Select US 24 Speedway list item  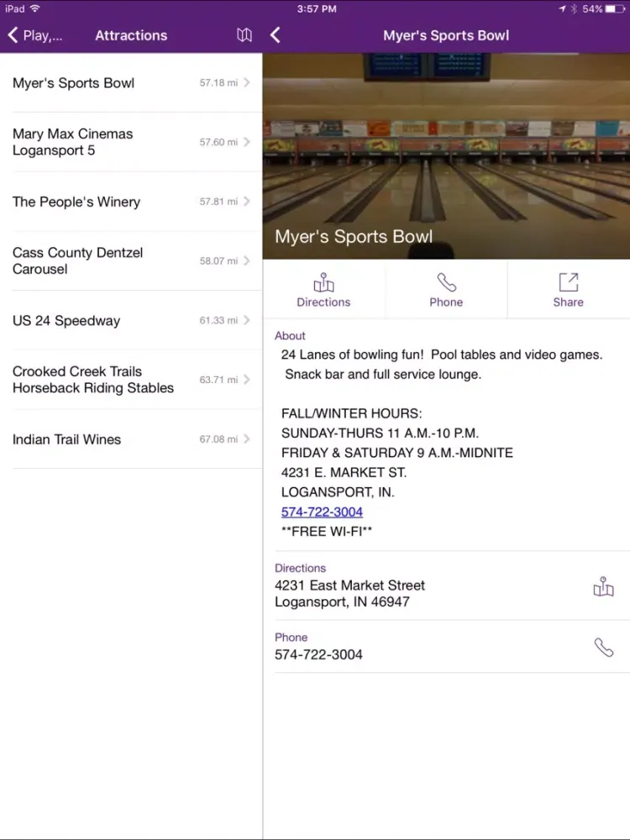coord(131,320)
